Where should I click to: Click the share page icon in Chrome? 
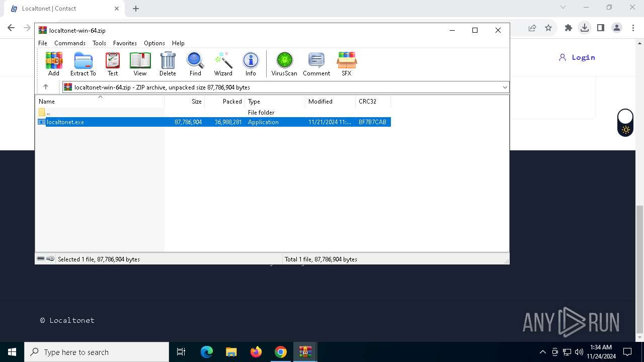pyautogui.click(x=532, y=28)
